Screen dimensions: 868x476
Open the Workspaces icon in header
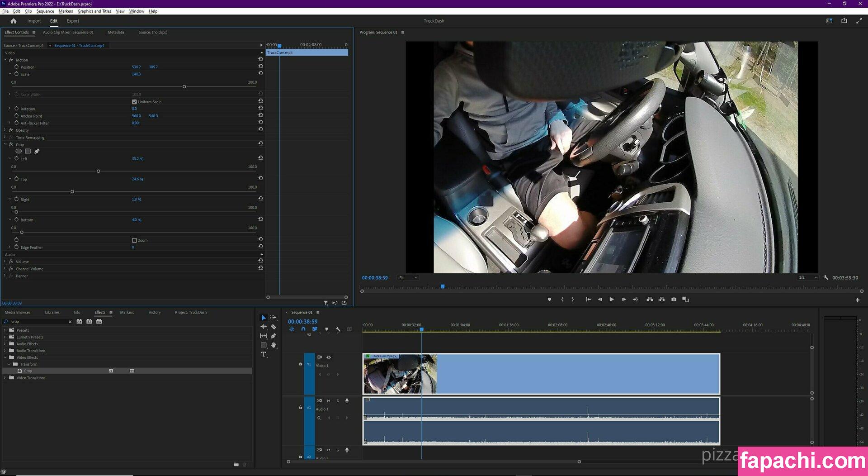[x=829, y=21]
